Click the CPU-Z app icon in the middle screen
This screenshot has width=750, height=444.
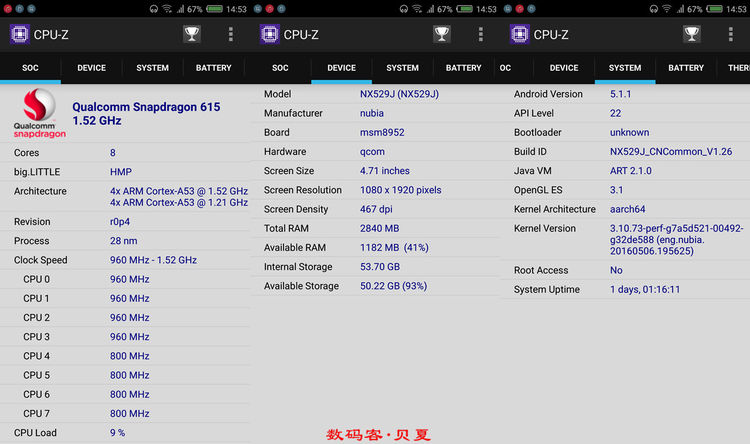(270, 34)
